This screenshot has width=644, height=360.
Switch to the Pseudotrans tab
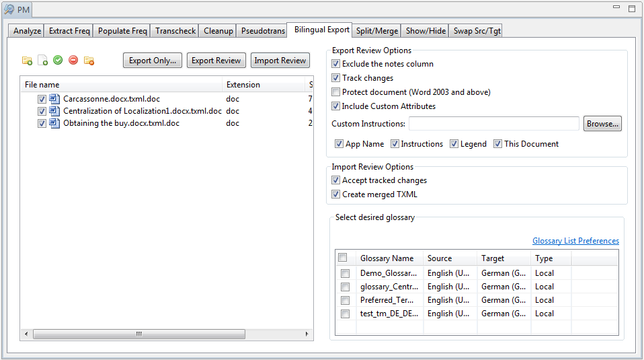click(263, 31)
